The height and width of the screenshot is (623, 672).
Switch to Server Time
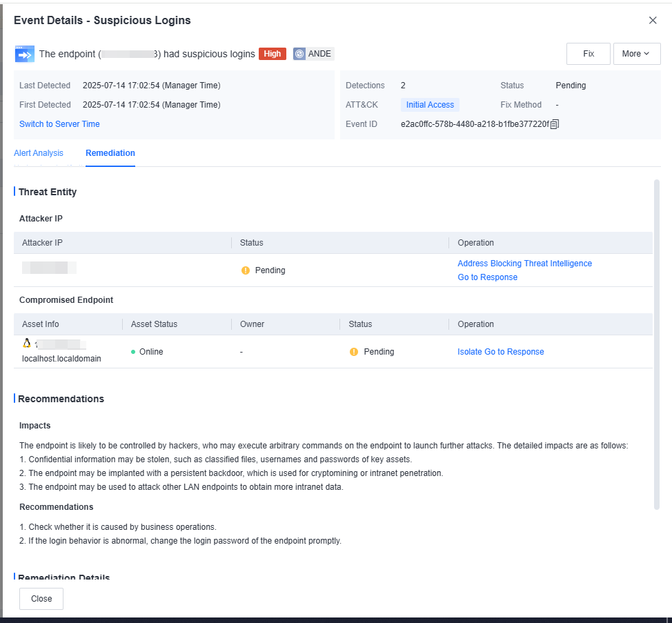(x=59, y=123)
